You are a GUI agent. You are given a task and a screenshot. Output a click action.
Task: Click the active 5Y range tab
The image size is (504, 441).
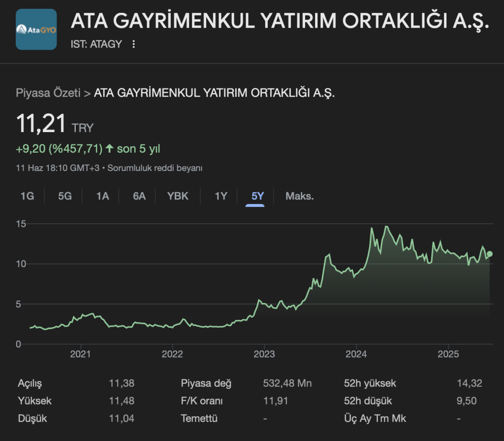(257, 196)
